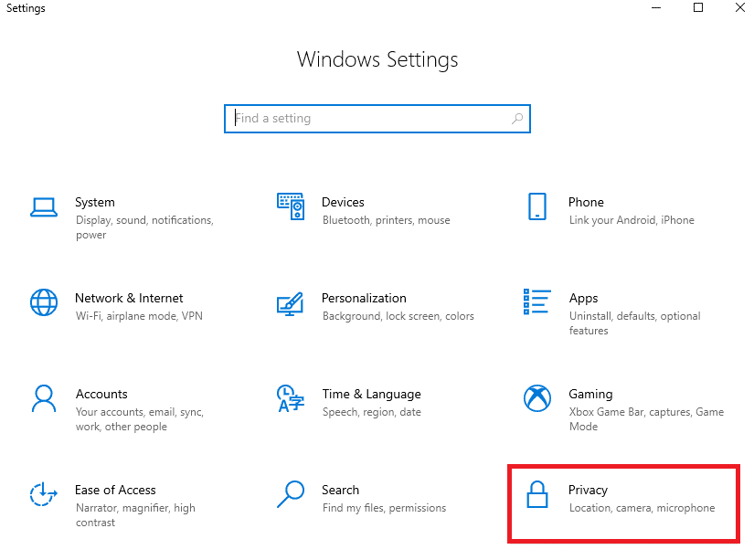754x560 pixels.
Task: Select the Phone icon
Action: click(x=537, y=206)
